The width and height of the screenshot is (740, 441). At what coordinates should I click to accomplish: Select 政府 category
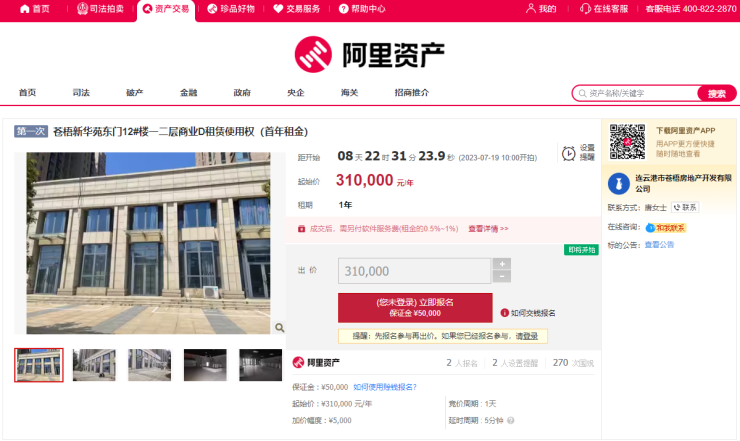[242, 93]
